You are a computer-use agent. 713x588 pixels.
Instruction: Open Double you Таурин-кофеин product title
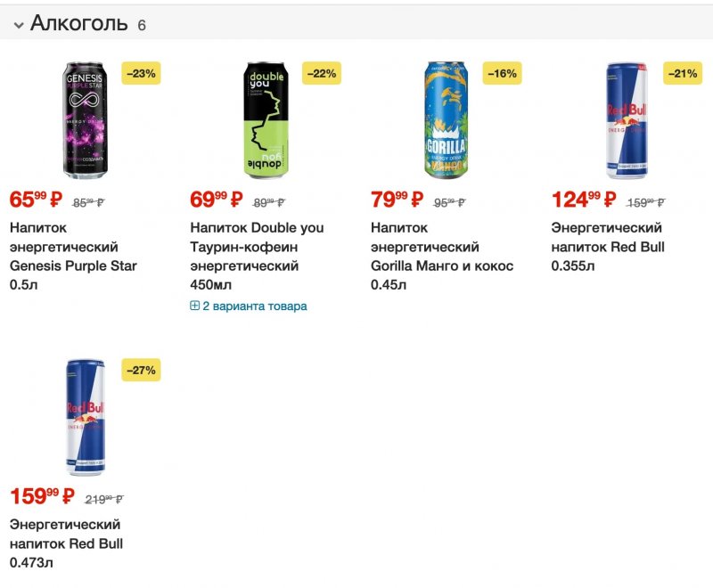tap(257, 256)
